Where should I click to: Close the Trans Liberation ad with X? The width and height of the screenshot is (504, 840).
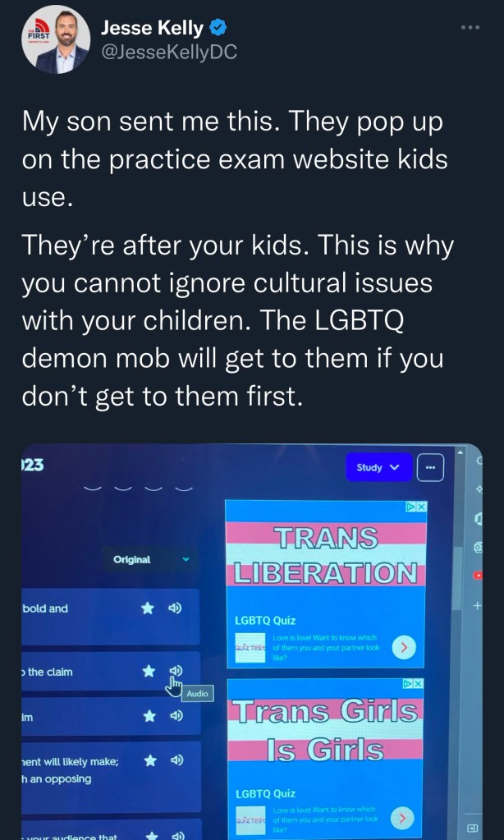[422, 507]
